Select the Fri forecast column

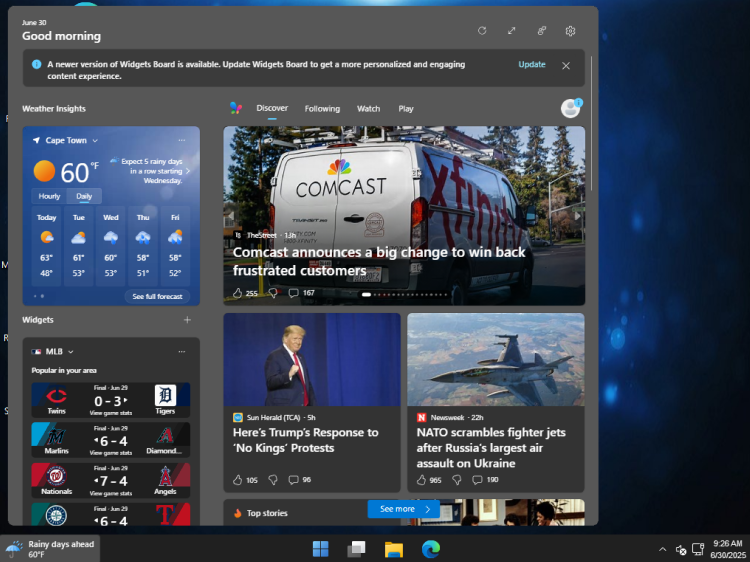(x=175, y=246)
